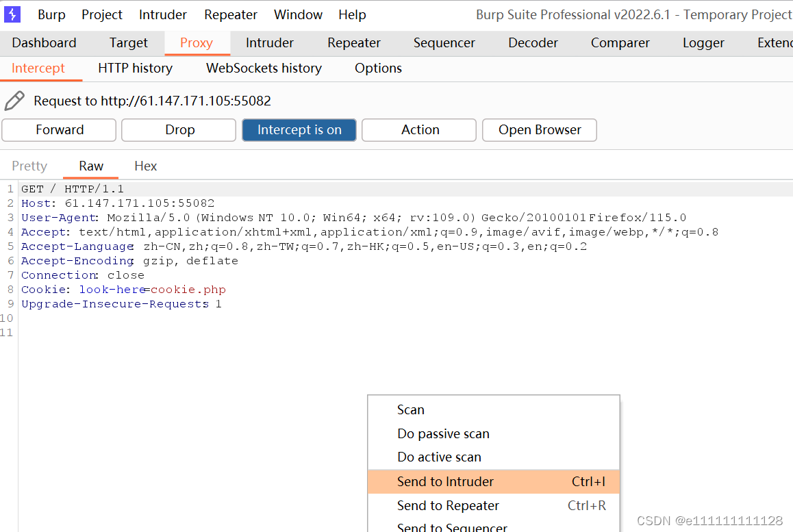The height and width of the screenshot is (532, 793).
Task: Click the pencil edit icon beside the request URL
Action: (15, 100)
